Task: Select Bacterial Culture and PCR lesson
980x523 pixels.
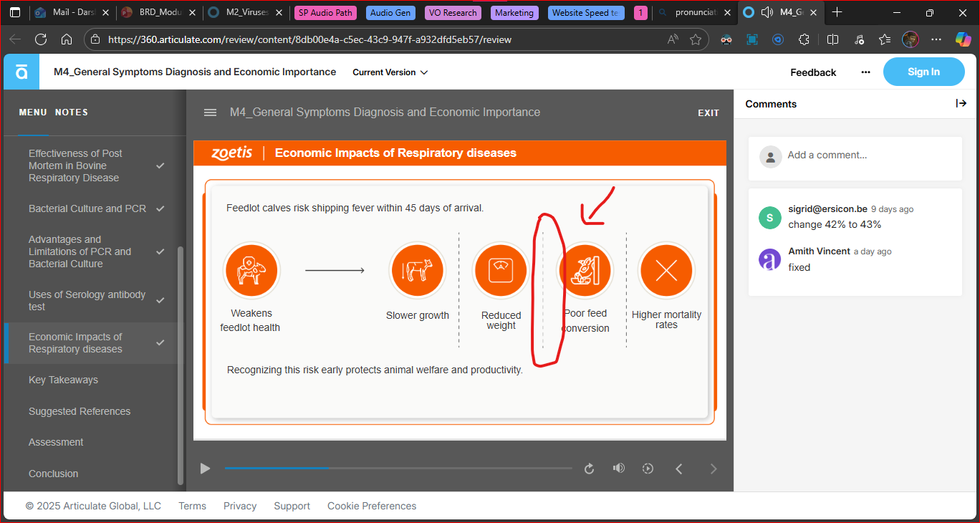Action: click(87, 208)
